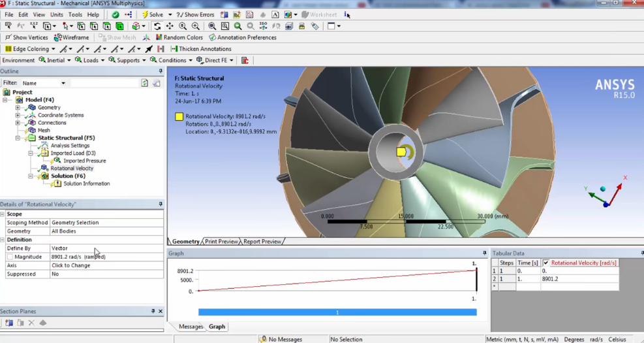The width and height of the screenshot is (644, 343).
Task: Switch to the Messages tab
Action: pos(191,327)
